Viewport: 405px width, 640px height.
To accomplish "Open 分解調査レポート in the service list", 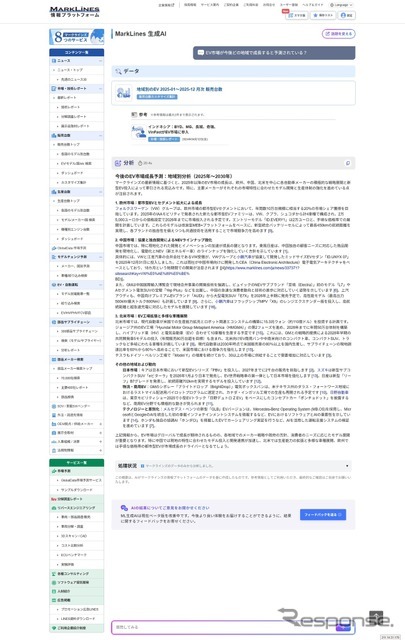I will 69,499.
